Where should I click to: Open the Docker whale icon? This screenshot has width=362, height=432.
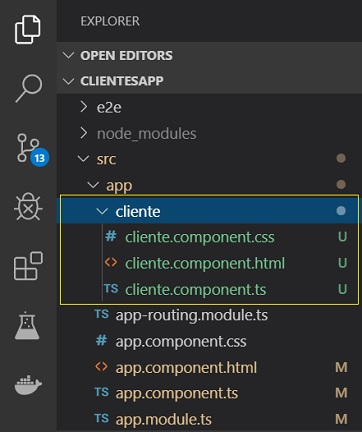point(28,385)
